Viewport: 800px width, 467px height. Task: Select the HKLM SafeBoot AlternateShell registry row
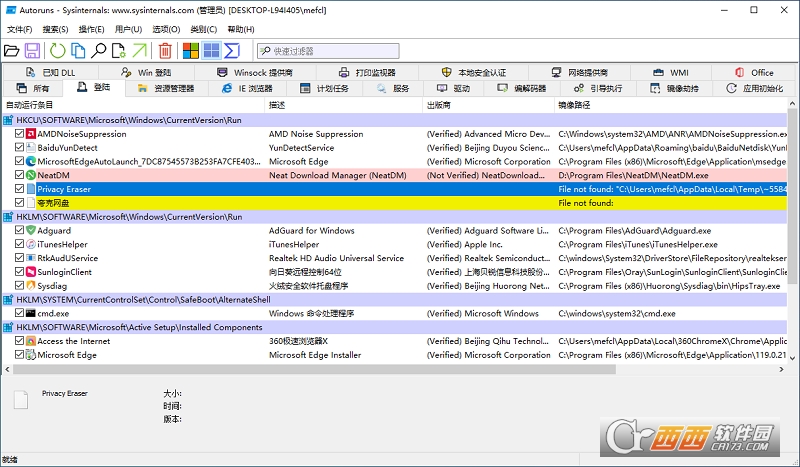(394, 300)
